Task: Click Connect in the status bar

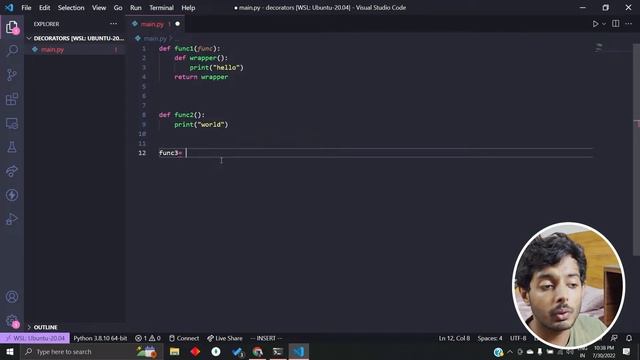Action: coord(184,338)
